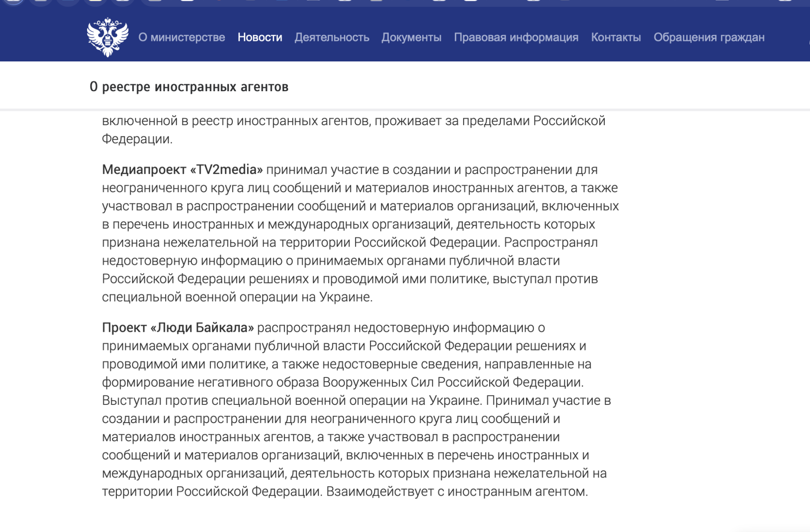
Task: Select «Документы» in the top navigation
Action: pyautogui.click(x=411, y=37)
